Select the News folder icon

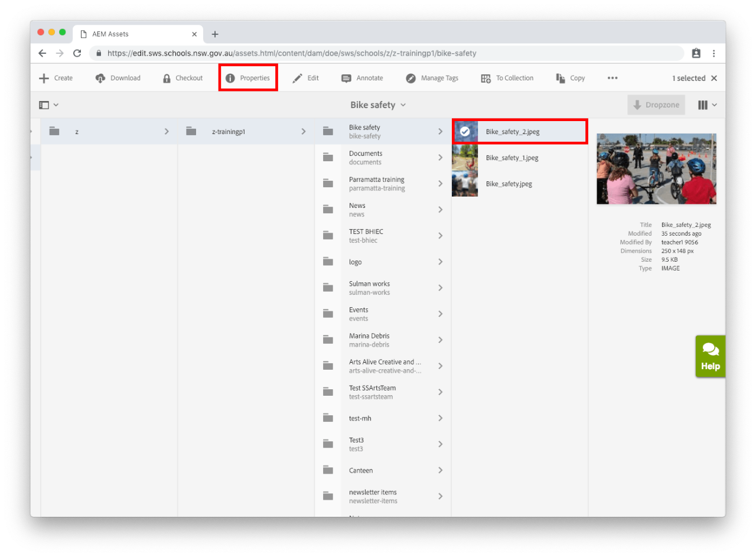(328, 210)
